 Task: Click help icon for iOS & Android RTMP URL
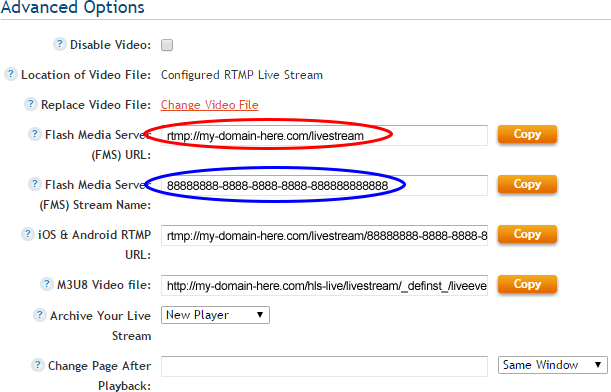click(x=27, y=234)
